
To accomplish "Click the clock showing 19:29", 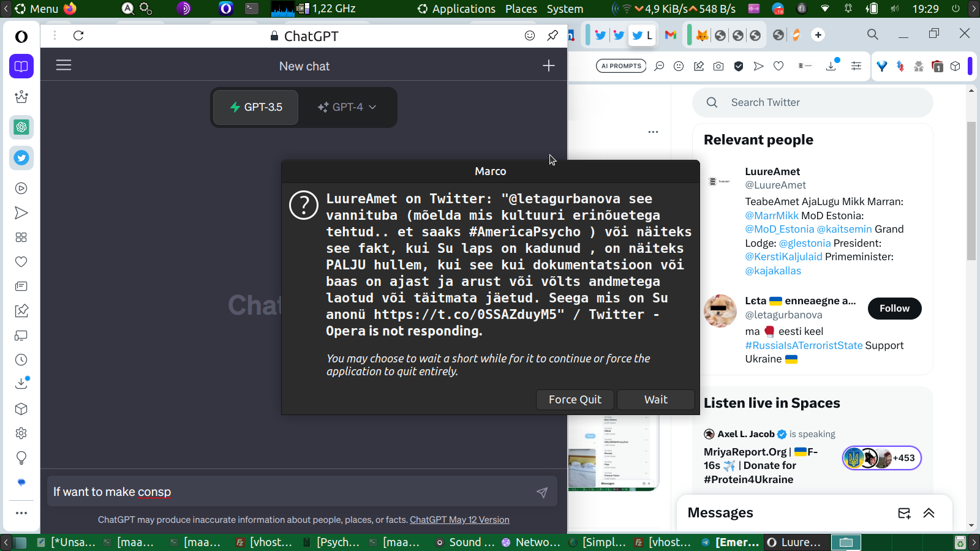I will click(x=925, y=9).
